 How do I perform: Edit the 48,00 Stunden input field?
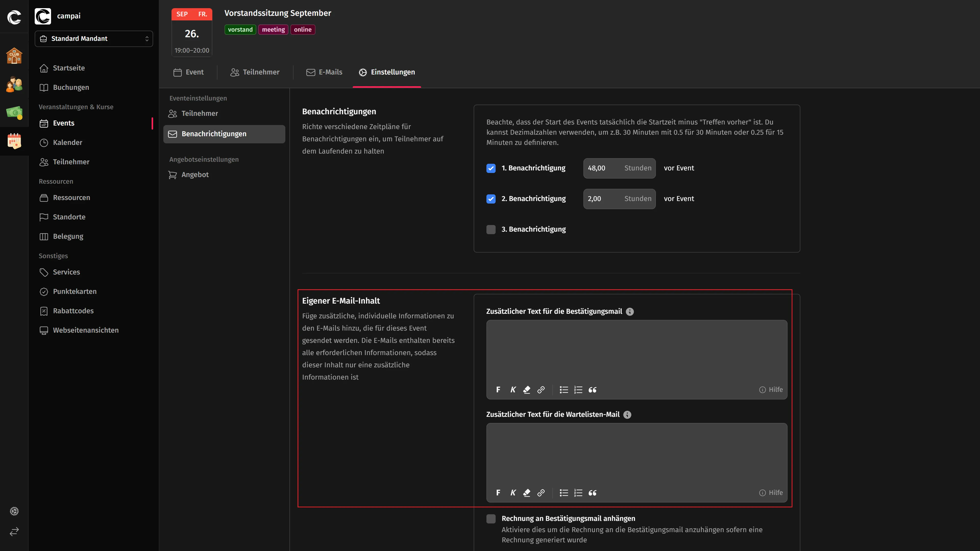(619, 168)
